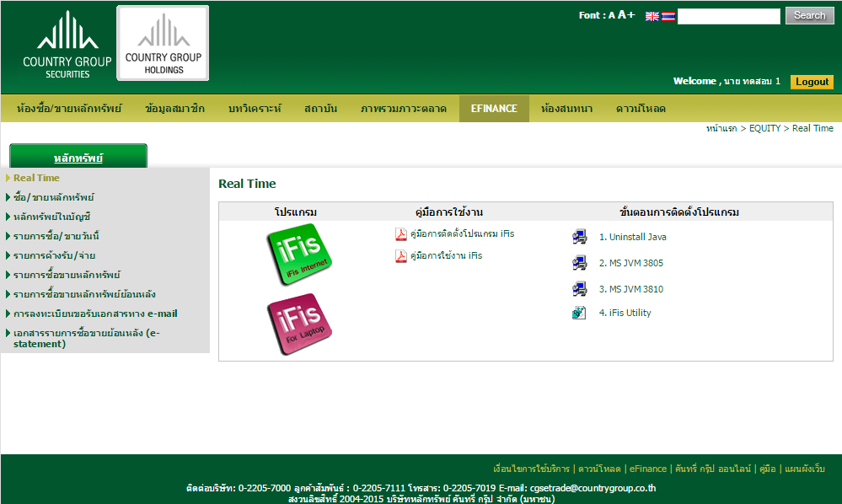Screen dimensions: 842x504
Task: Click the Real Time page heading
Action: (x=247, y=184)
